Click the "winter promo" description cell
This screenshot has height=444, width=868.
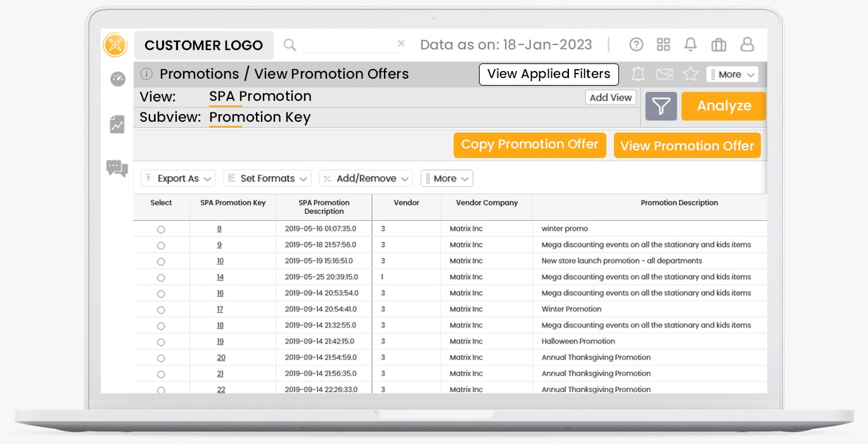[x=565, y=229]
